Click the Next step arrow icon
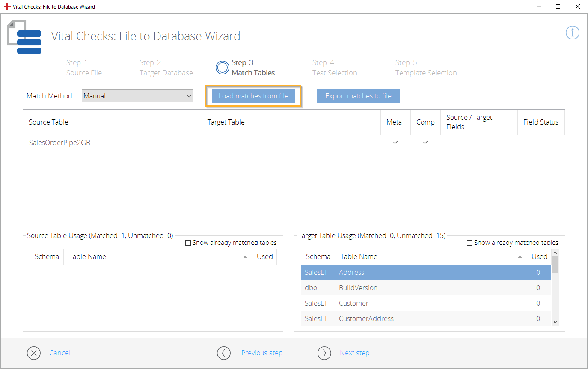The height and width of the screenshot is (369, 588). pos(324,353)
